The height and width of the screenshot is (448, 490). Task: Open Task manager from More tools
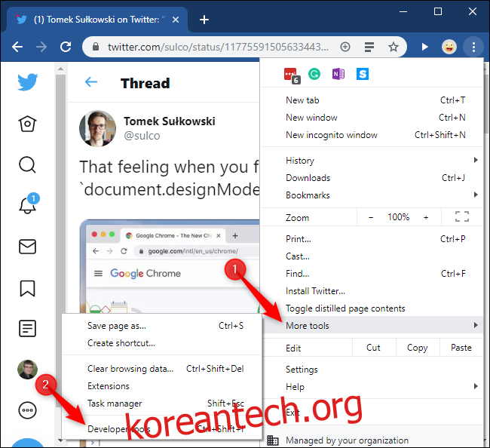click(161, 404)
